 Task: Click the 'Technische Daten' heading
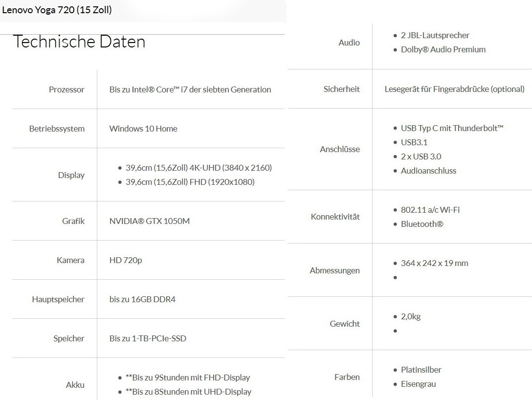pyautogui.click(x=79, y=42)
